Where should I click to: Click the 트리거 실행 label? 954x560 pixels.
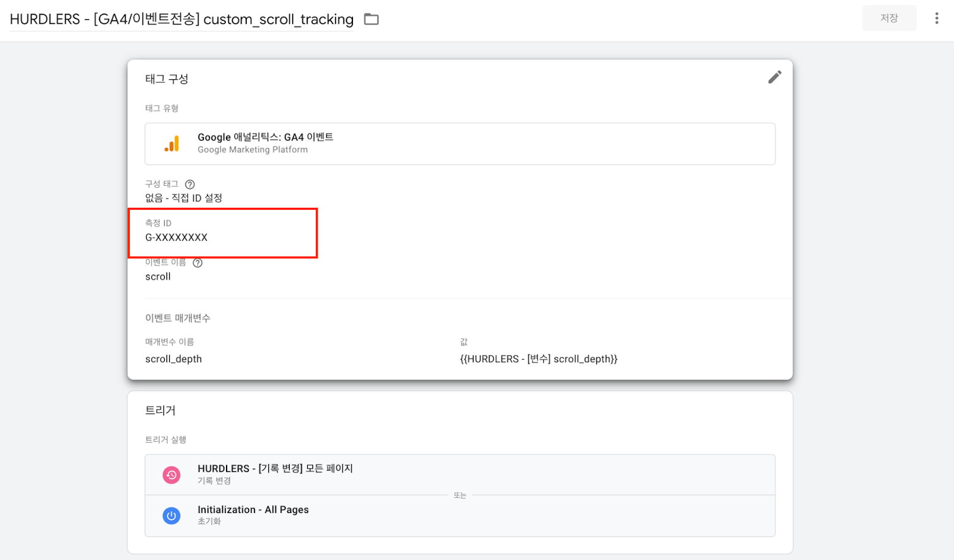click(166, 440)
